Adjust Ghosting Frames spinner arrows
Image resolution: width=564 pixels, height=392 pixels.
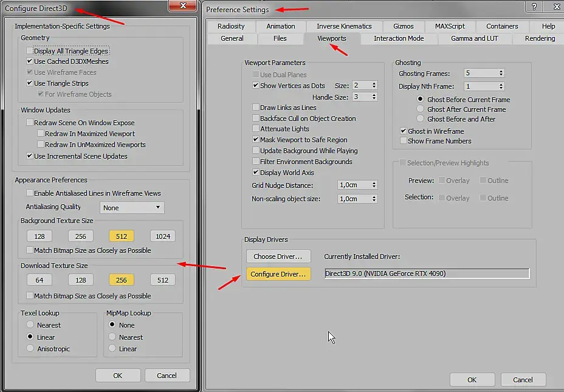pyautogui.click(x=501, y=73)
